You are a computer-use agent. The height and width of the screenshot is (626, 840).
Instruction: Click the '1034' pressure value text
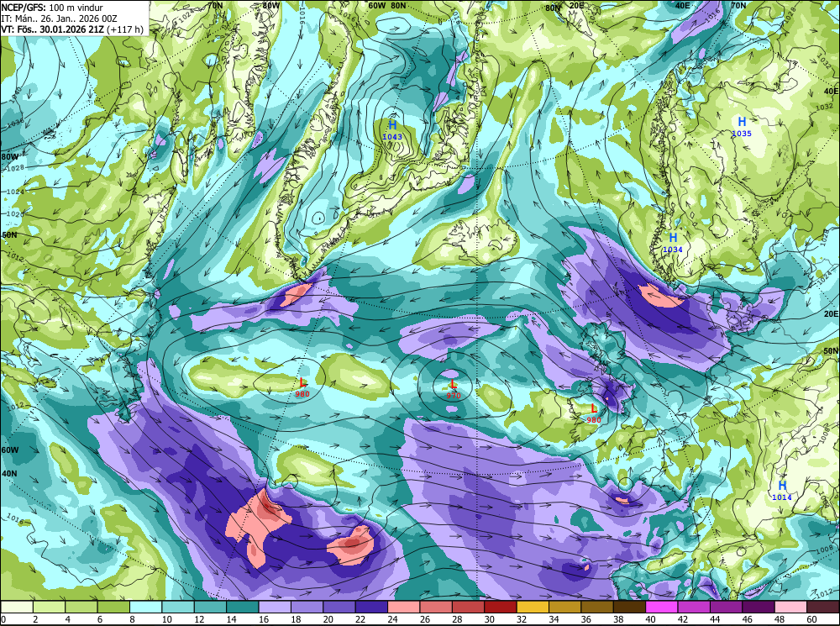coord(673,250)
